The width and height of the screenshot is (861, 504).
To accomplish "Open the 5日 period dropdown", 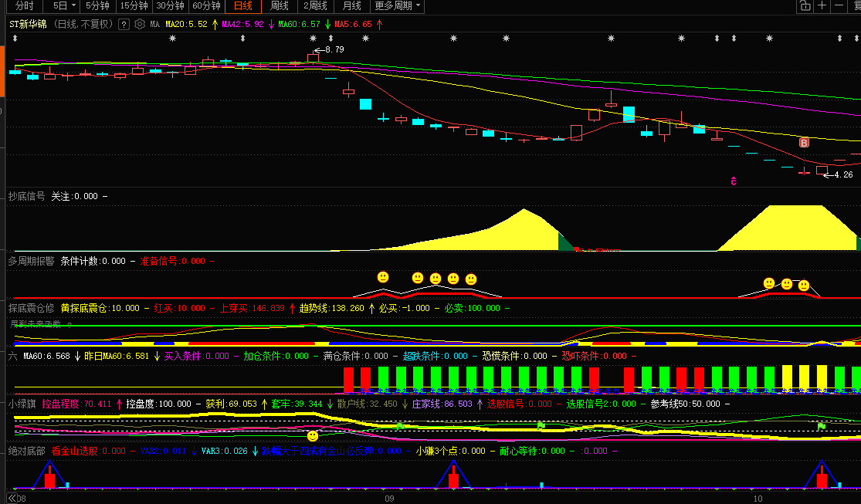I will pos(64,6).
